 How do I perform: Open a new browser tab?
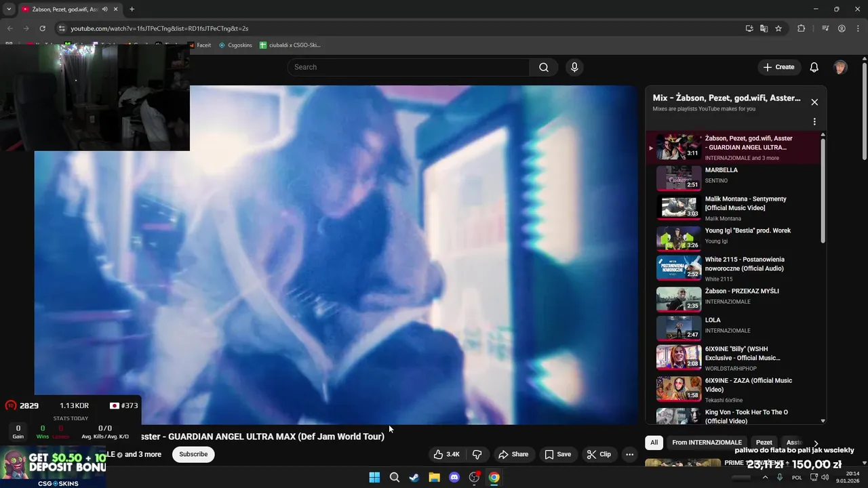click(x=132, y=9)
